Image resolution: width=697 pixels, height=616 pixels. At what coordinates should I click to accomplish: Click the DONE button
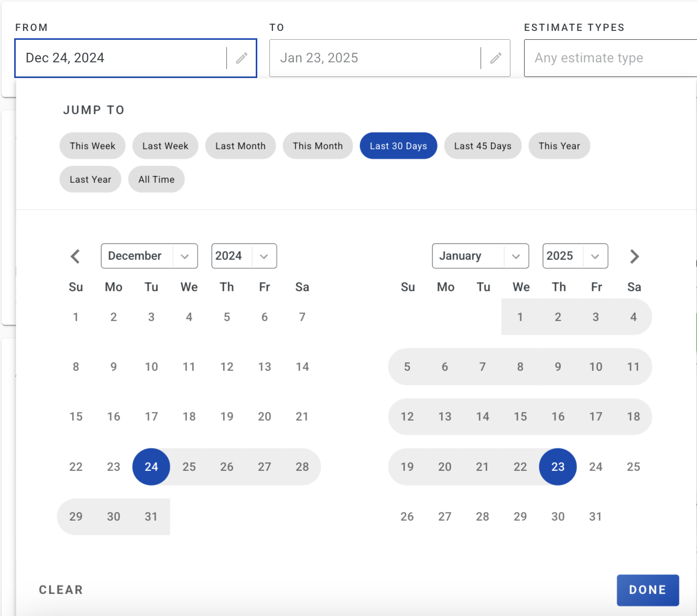[648, 590]
